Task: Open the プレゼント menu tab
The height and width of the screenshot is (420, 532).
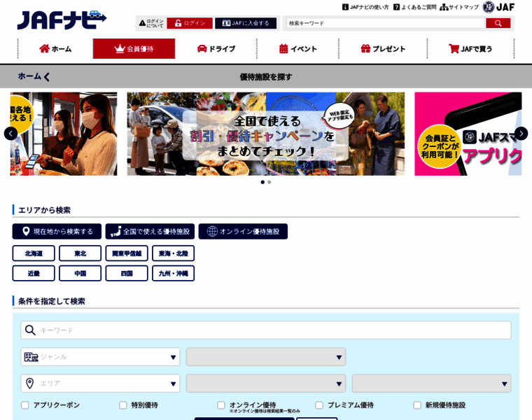Action: [x=383, y=49]
